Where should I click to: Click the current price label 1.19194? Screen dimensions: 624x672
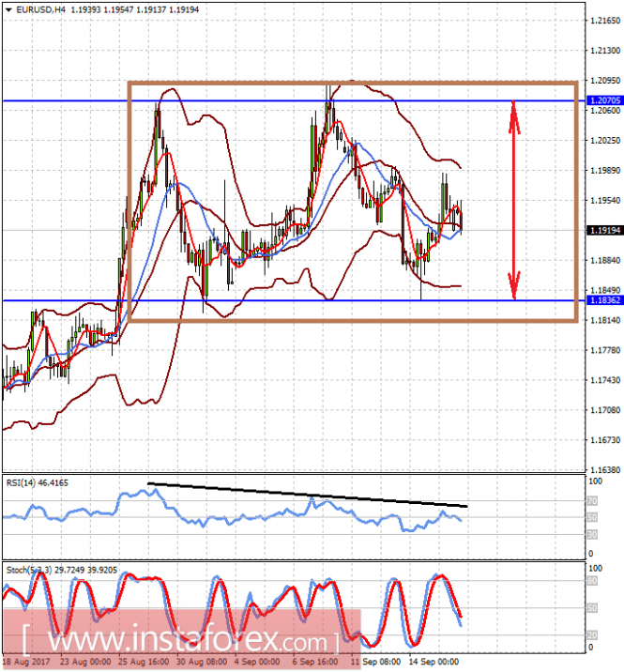[x=604, y=230]
